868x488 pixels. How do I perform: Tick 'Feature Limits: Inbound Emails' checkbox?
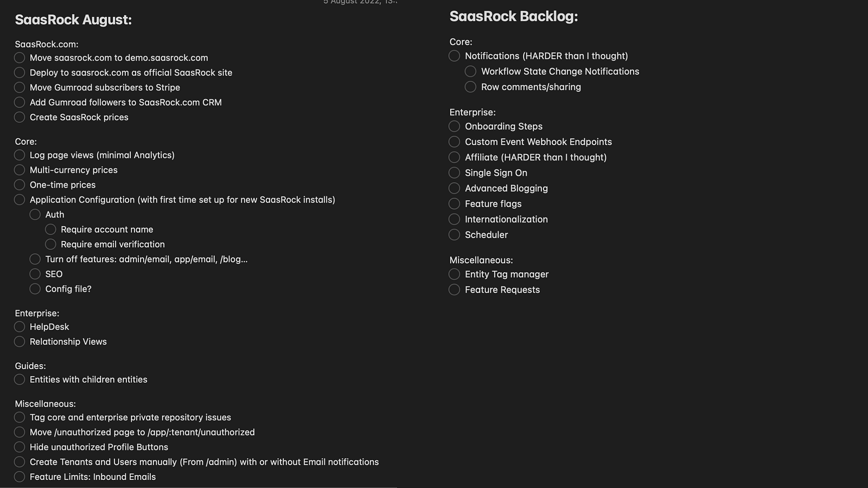[x=20, y=477]
